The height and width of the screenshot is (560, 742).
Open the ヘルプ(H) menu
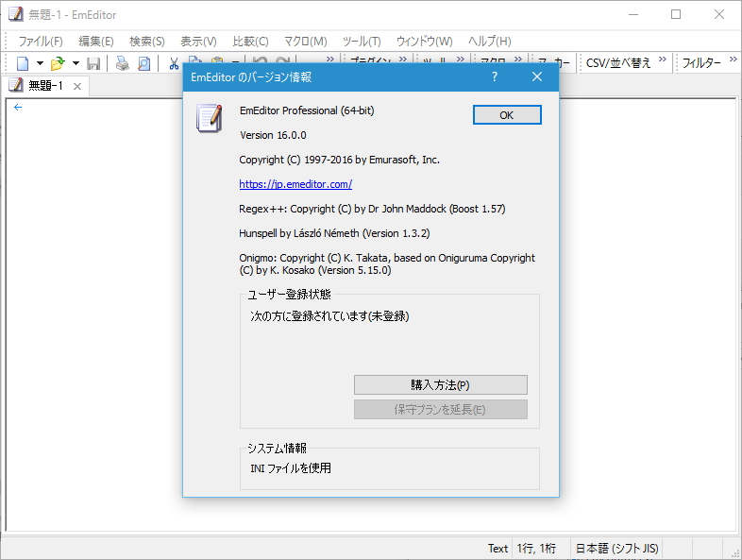[490, 42]
